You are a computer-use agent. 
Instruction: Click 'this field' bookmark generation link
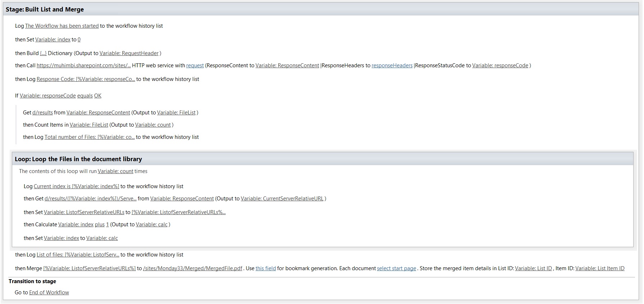pos(266,268)
